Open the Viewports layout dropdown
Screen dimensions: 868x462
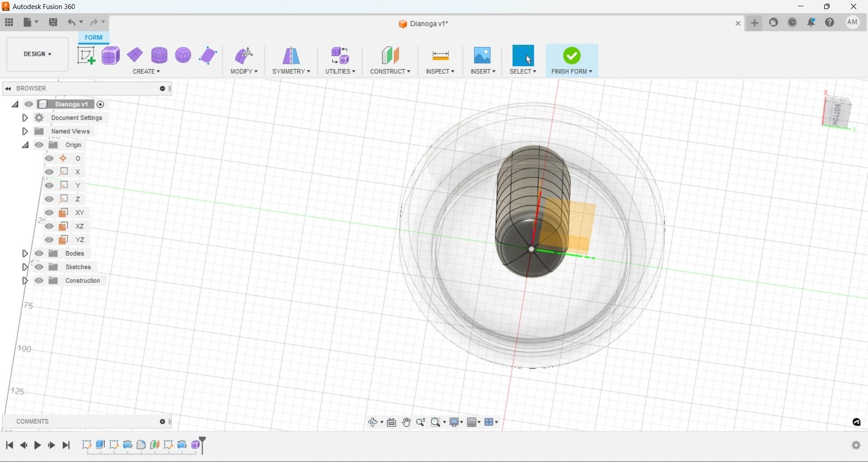(x=491, y=422)
